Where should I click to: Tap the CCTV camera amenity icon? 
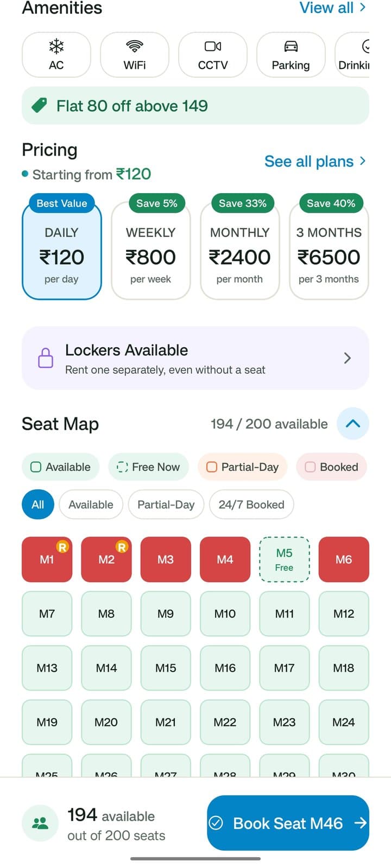(212, 46)
